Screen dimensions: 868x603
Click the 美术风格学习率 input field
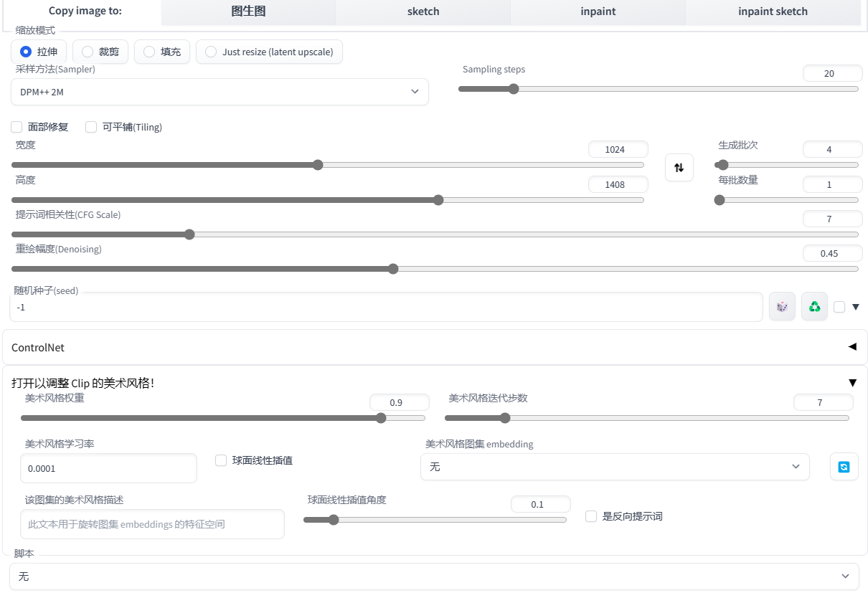108,468
